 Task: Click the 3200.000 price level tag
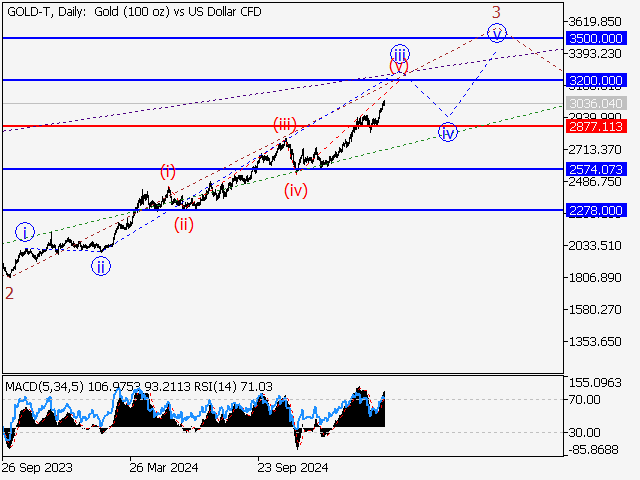click(596, 79)
